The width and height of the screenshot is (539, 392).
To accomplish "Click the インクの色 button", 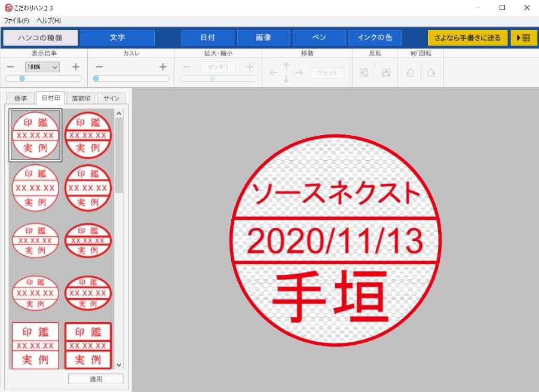I will click(x=375, y=38).
